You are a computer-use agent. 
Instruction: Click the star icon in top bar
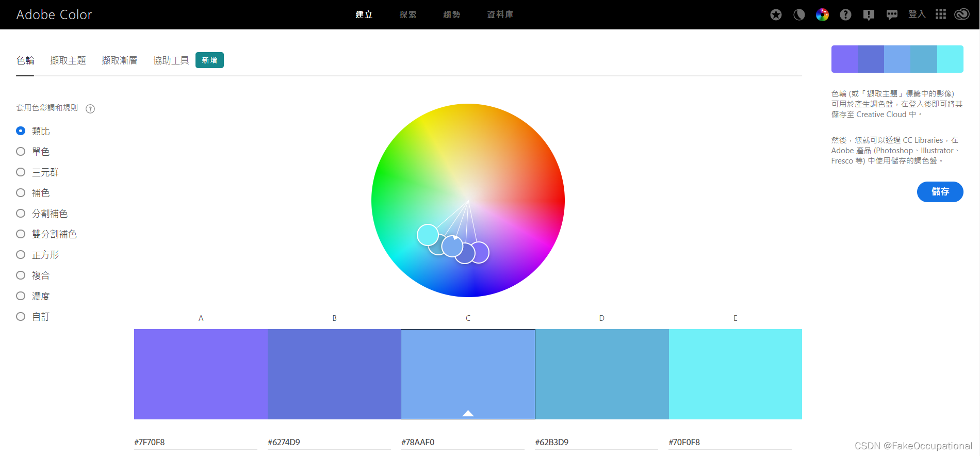[x=776, y=14]
